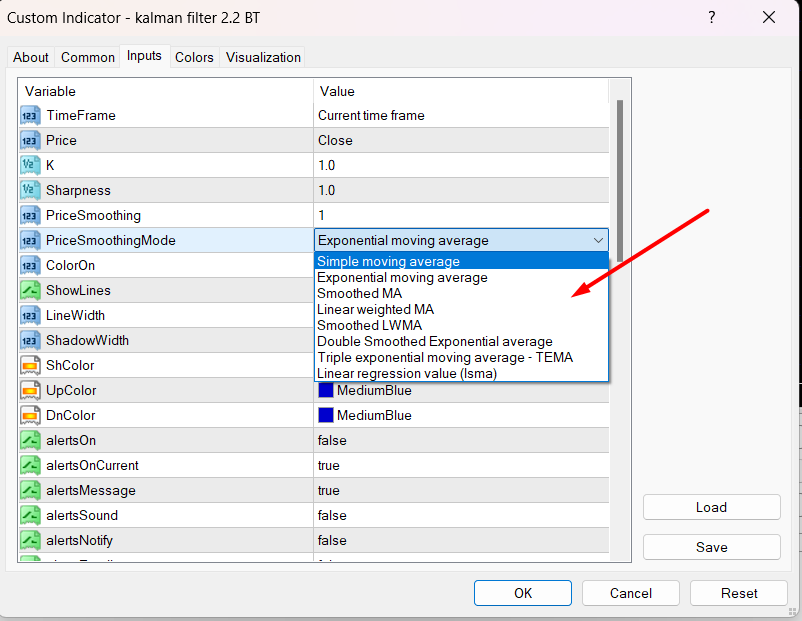802x621 pixels.
Task: Click the alertsSound boolean icon
Action: [x=30, y=516]
